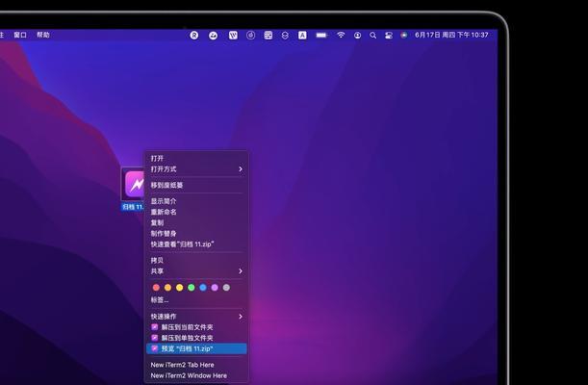588x385 pixels.
Task: Expand the 快速操作 submenu arrow
Action: 241,317
